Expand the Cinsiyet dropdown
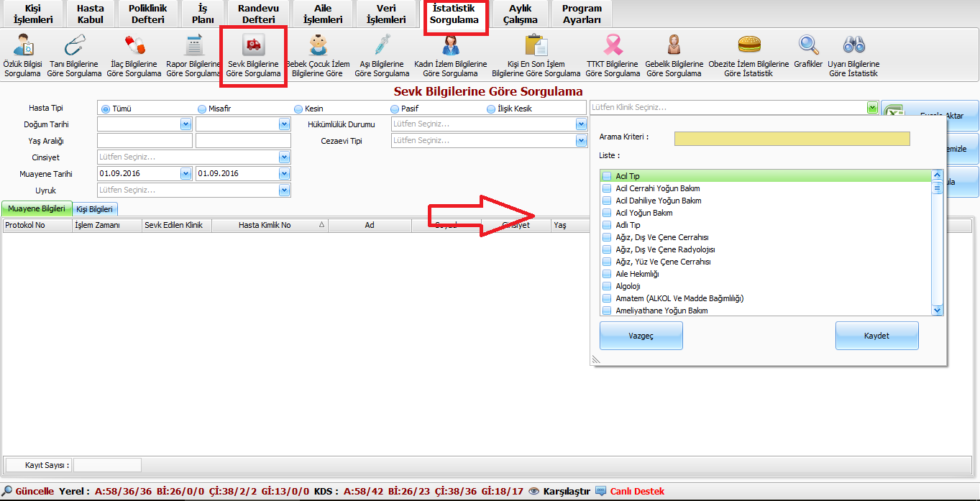The height and width of the screenshot is (501, 980). [x=284, y=157]
